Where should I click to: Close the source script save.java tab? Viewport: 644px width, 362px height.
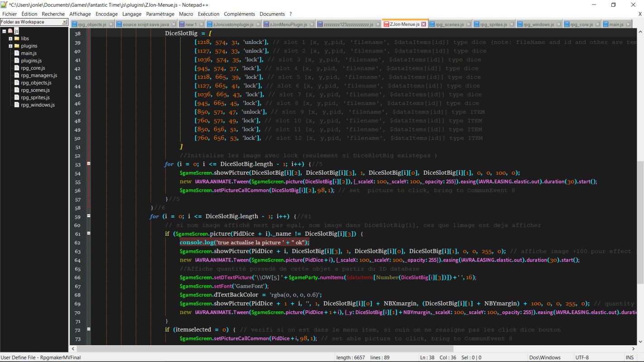[x=174, y=24]
